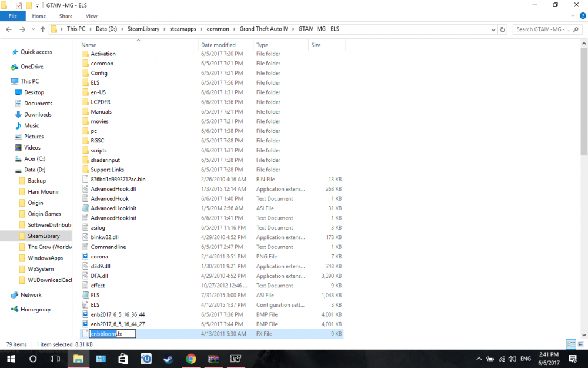This screenshot has height=368, width=588.
Task: Show hidden tray icons chevron
Action: 479,359
